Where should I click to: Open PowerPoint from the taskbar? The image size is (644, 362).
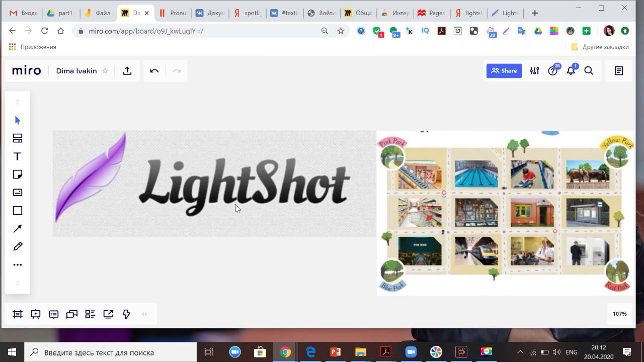pyautogui.click(x=336, y=352)
